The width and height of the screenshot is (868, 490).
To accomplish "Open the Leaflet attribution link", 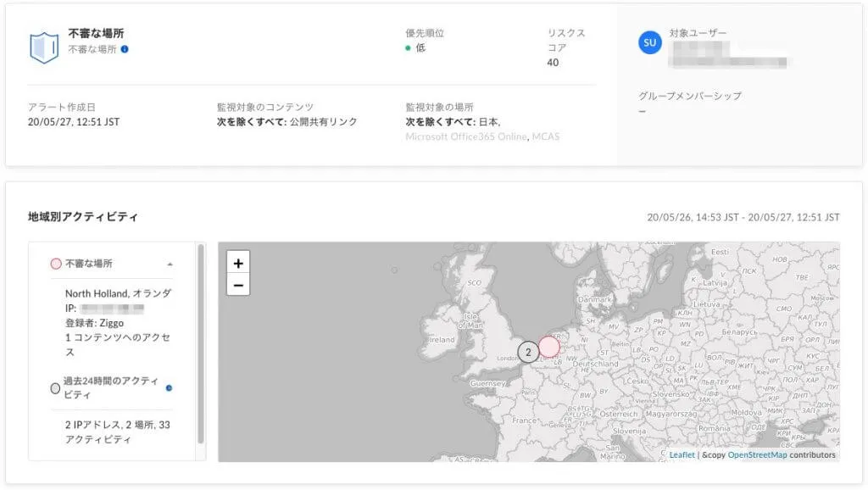I will click(x=682, y=455).
